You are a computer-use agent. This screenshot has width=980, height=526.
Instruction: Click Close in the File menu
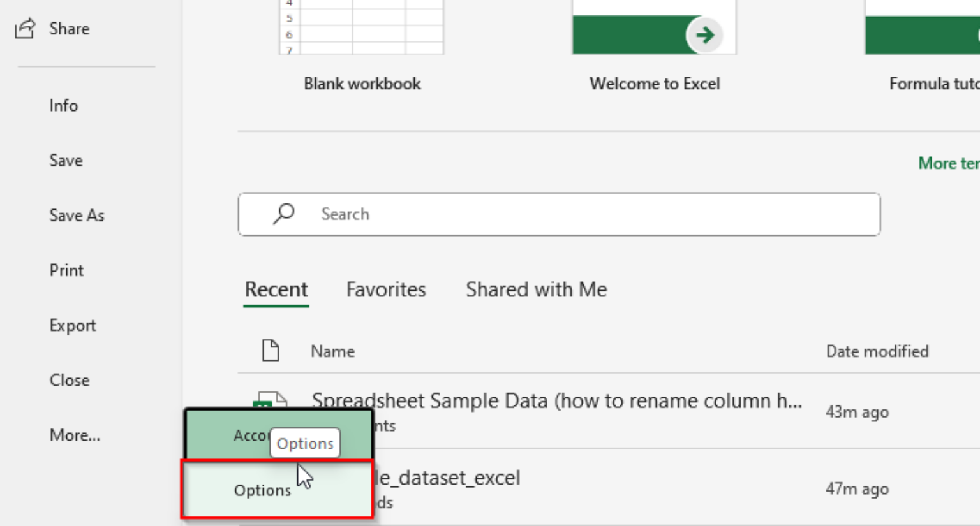69,380
